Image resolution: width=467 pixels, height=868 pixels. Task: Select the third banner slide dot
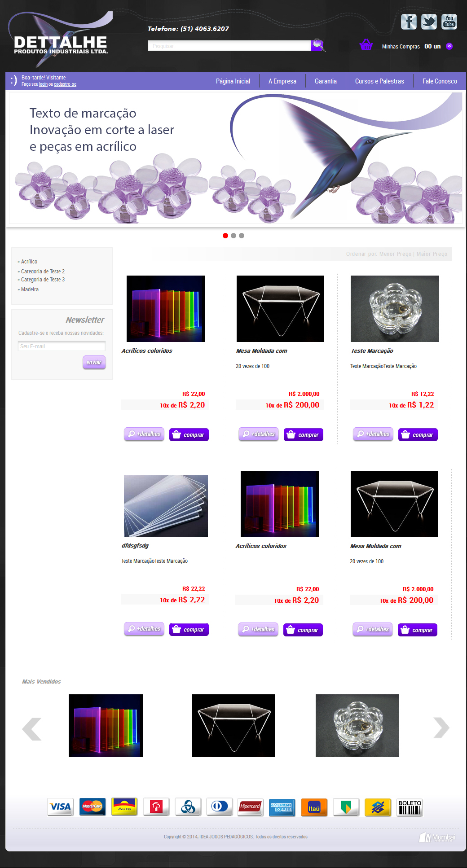(x=242, y=236)
